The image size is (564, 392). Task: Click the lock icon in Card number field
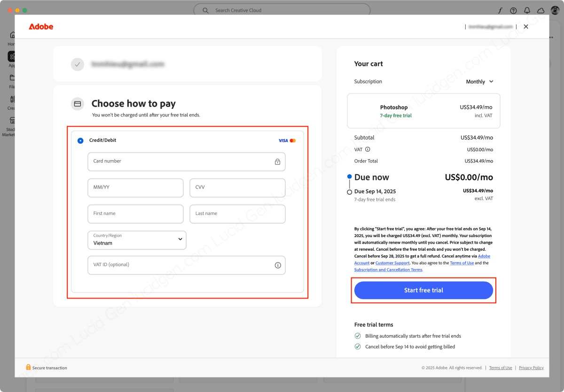277,161
